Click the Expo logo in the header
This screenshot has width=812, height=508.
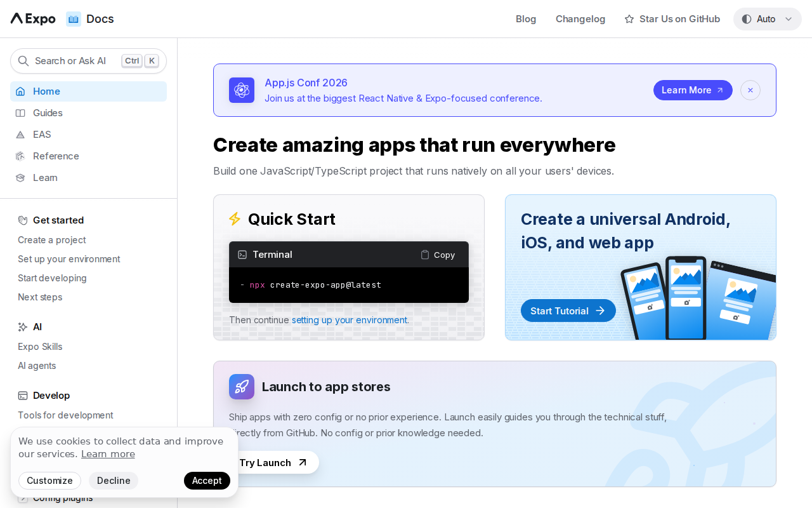click(30, 18)
